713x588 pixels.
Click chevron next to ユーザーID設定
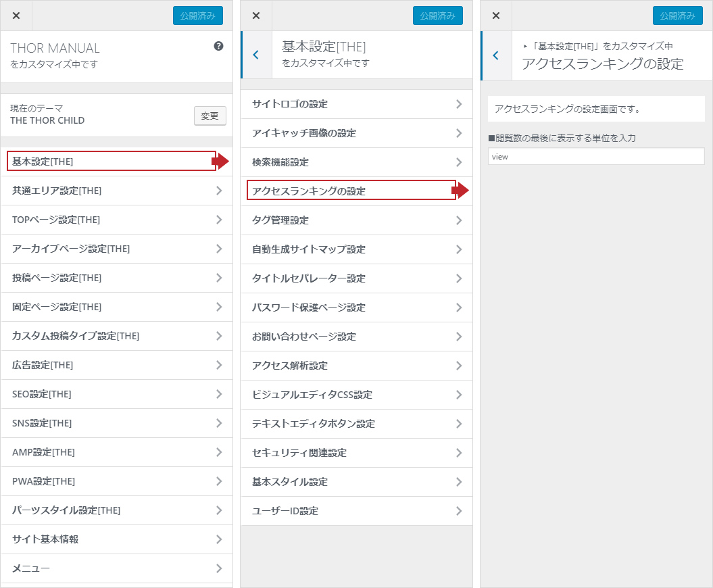pyautogui.click(x=459, y=511)
